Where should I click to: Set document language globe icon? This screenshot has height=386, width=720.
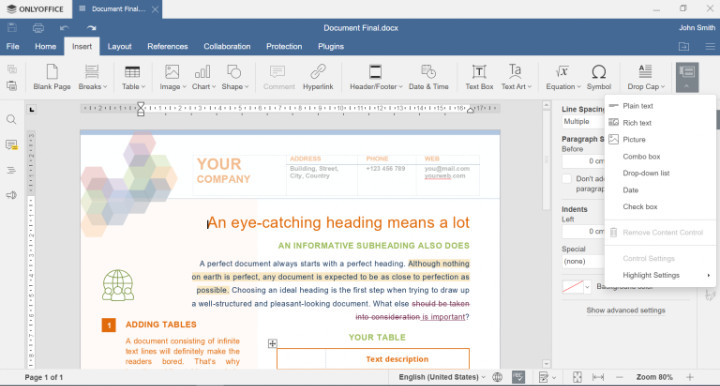(x=497, y=377)
